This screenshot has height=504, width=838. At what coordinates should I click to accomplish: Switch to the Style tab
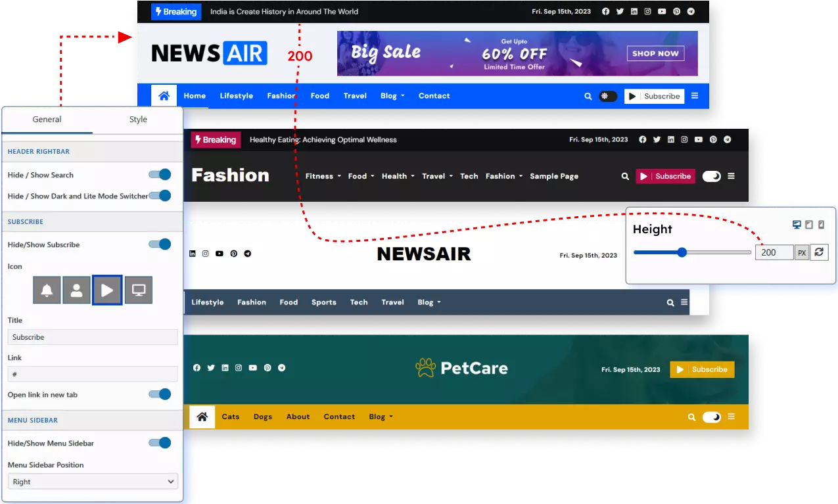(x=138, y=120)
